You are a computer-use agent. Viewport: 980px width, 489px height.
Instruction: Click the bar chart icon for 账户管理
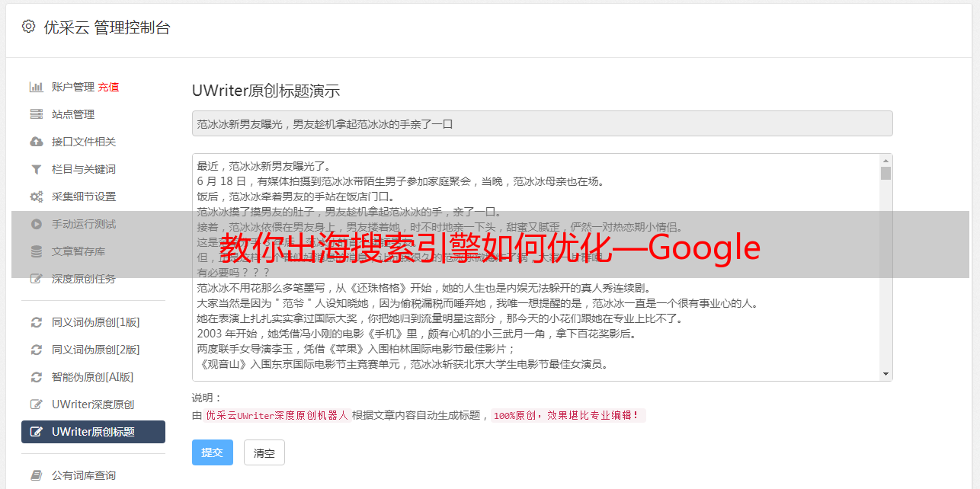[36, 87]
